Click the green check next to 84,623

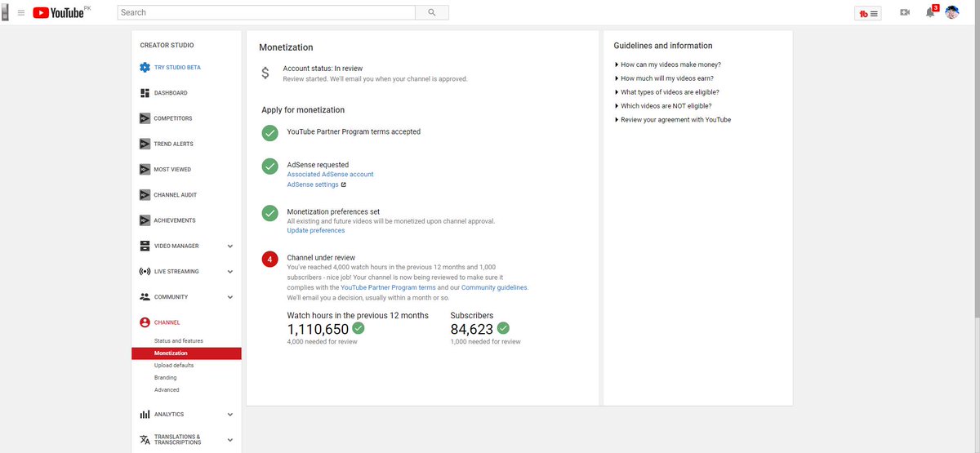503,328
